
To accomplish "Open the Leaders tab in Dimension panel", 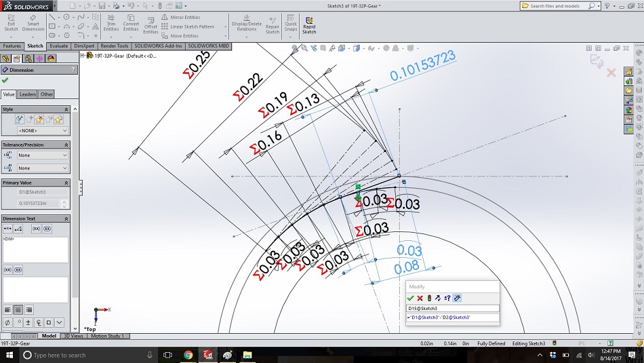I will click(x=28, y=94).
